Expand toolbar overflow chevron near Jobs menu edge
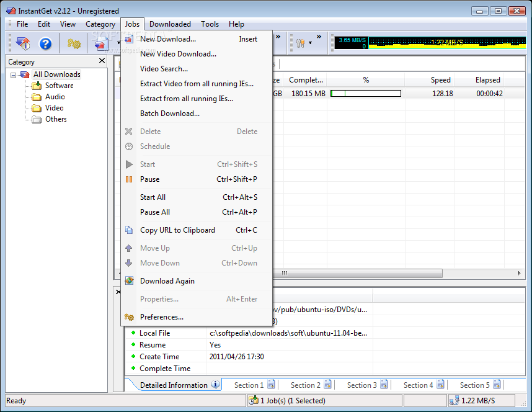This screenshot has width=532, height=412. pyautogui.click(x=278, y=37)
